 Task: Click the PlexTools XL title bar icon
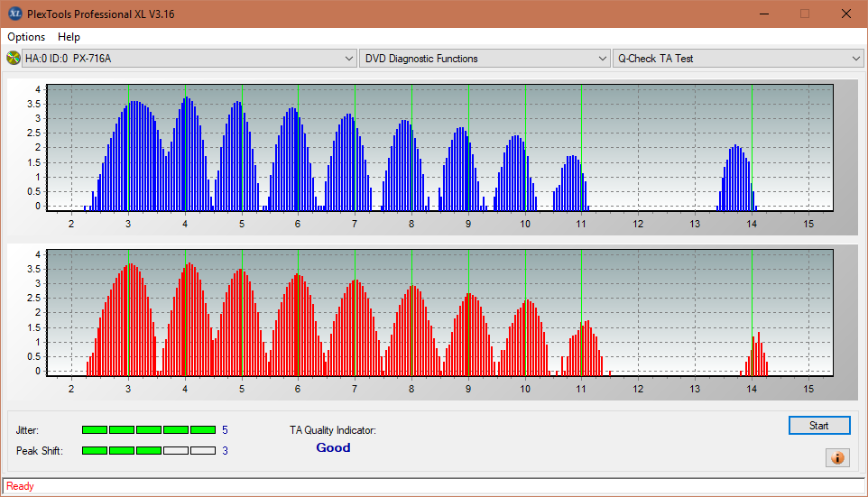tap(15, 14)
